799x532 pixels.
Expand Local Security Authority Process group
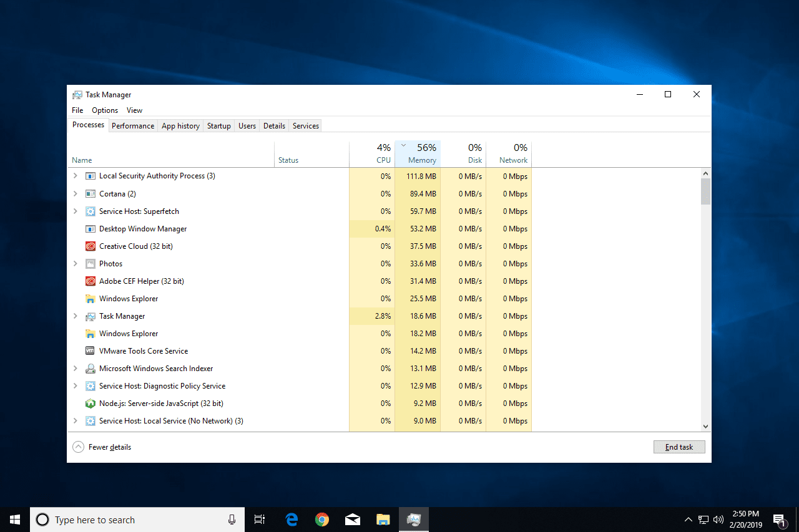pyautogui.click(x=76, y=176)
